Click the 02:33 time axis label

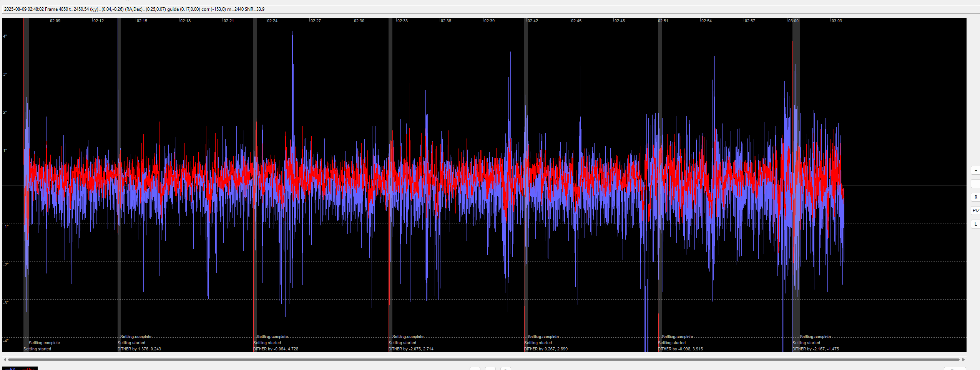tap(402, 21)
